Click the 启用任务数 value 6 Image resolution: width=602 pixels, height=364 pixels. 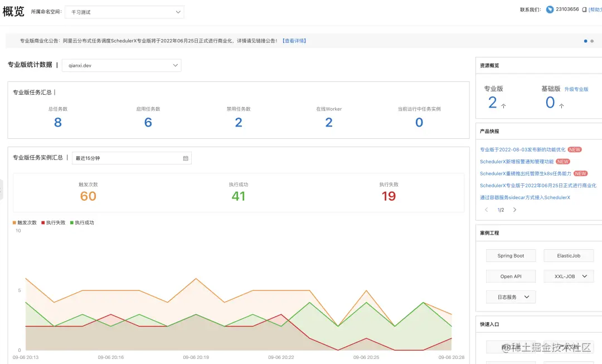[x=148, y=123]
